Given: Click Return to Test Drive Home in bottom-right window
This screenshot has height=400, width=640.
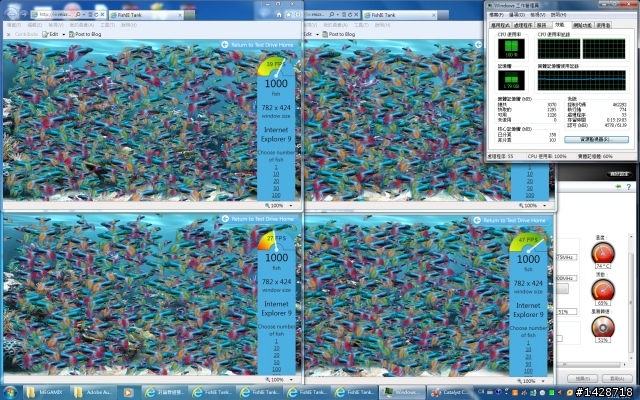Looking at the screenshot, I should (x=510, y=220).
